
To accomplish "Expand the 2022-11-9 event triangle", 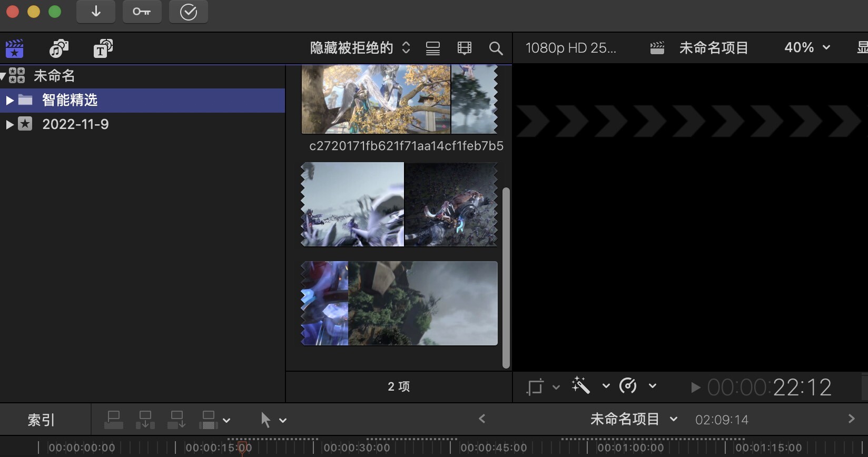I will pyautogui.click(x=9, y=124).
